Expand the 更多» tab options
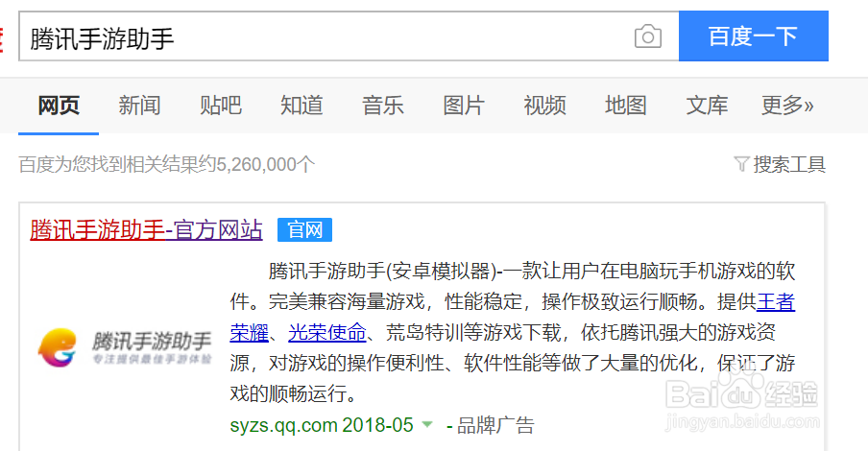Screen dimensions: 868x451 [x=787, y=106]
